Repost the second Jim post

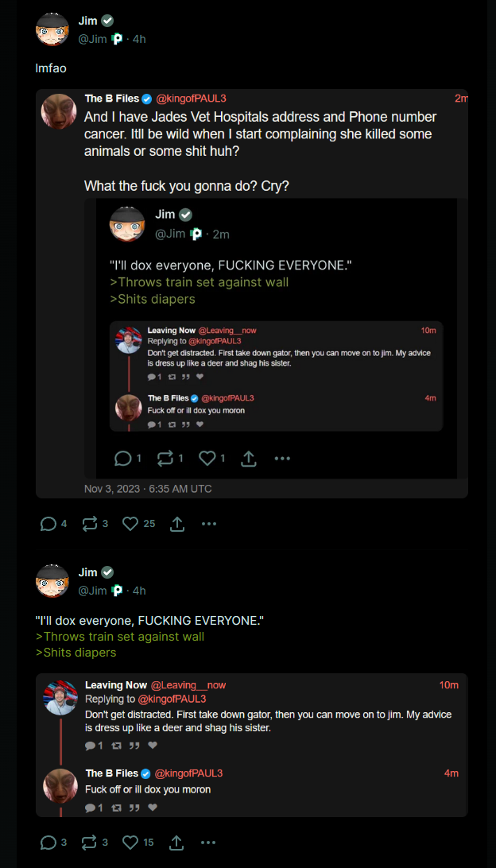pyautogui.click(x=95, y=843)
